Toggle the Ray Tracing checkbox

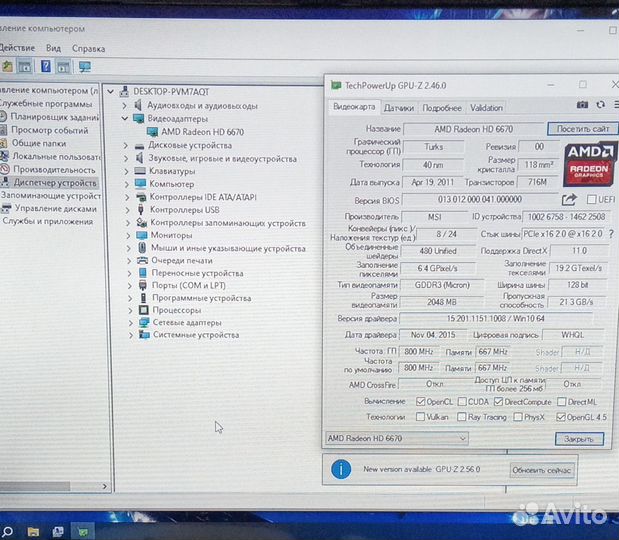point(461,417)
